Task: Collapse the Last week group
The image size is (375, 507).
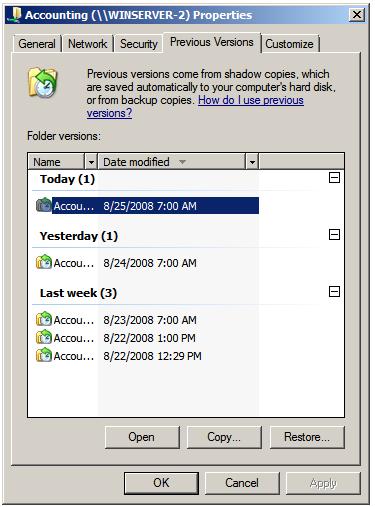Action: coord(334,292)
